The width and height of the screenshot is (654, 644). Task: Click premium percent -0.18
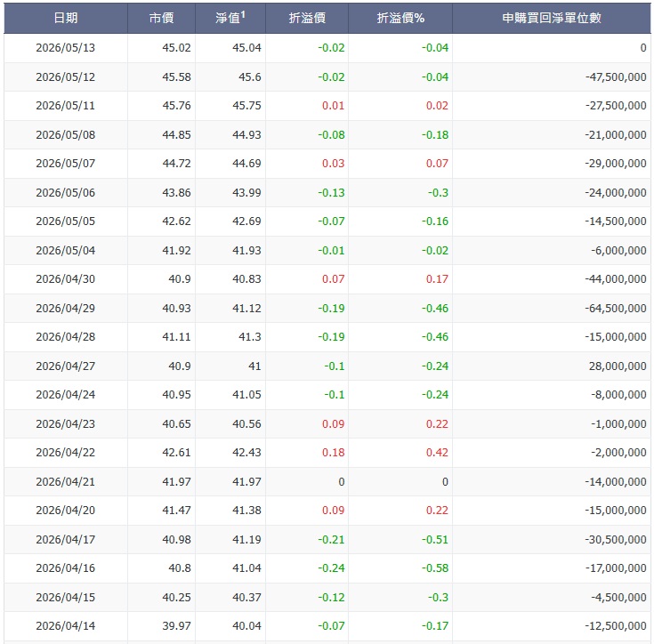click(x=434, y=135)
